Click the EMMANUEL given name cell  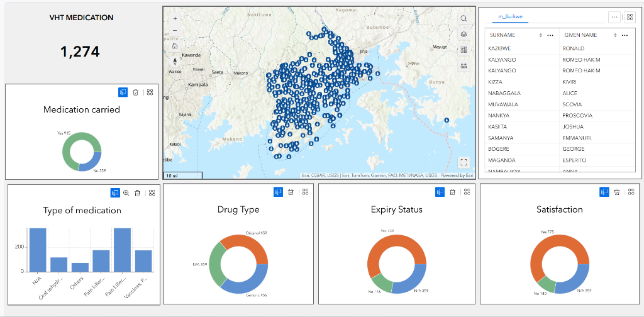597,138
